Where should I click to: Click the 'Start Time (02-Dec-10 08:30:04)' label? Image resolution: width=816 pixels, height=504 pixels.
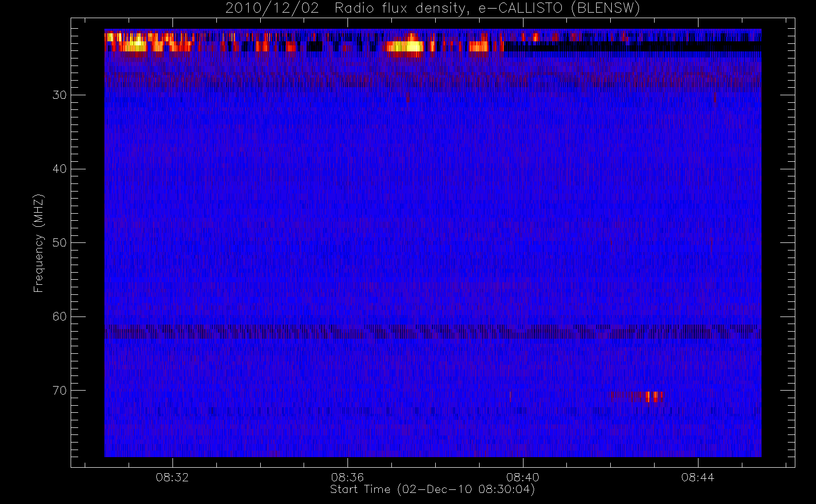tap(432, 489)
